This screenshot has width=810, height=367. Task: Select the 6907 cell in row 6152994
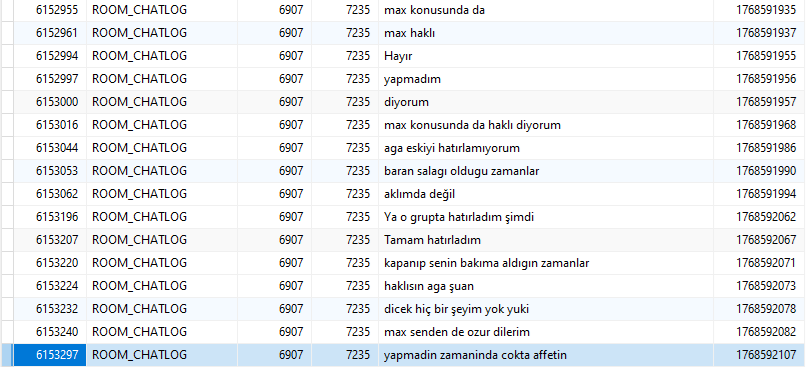tap(274, 56)
